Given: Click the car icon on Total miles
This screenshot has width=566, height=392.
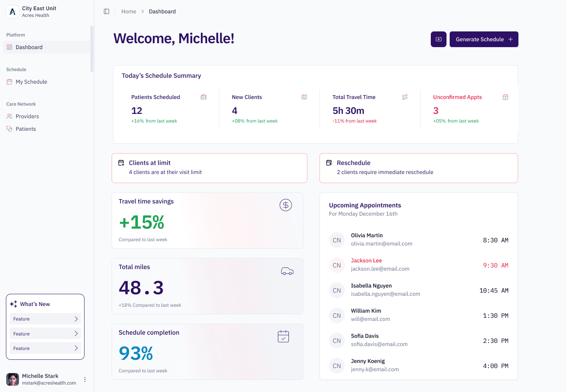Looking at the screenshot, I should tap(287, 271).
